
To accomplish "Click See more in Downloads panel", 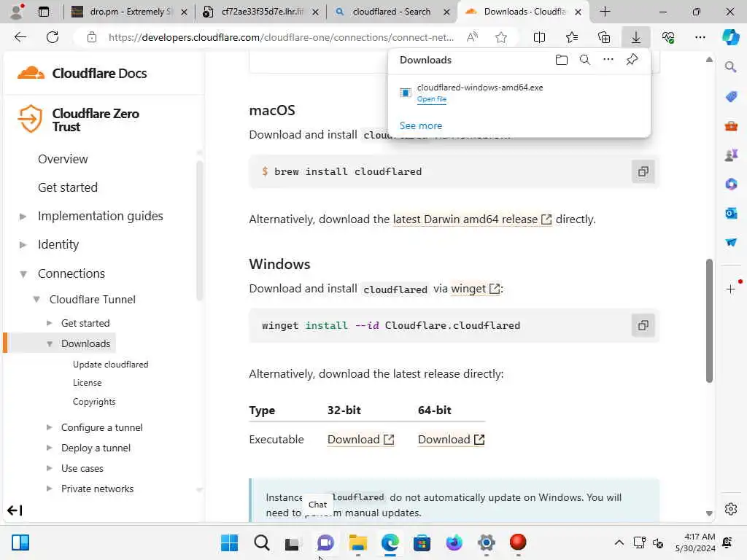I will pos(421,125).
